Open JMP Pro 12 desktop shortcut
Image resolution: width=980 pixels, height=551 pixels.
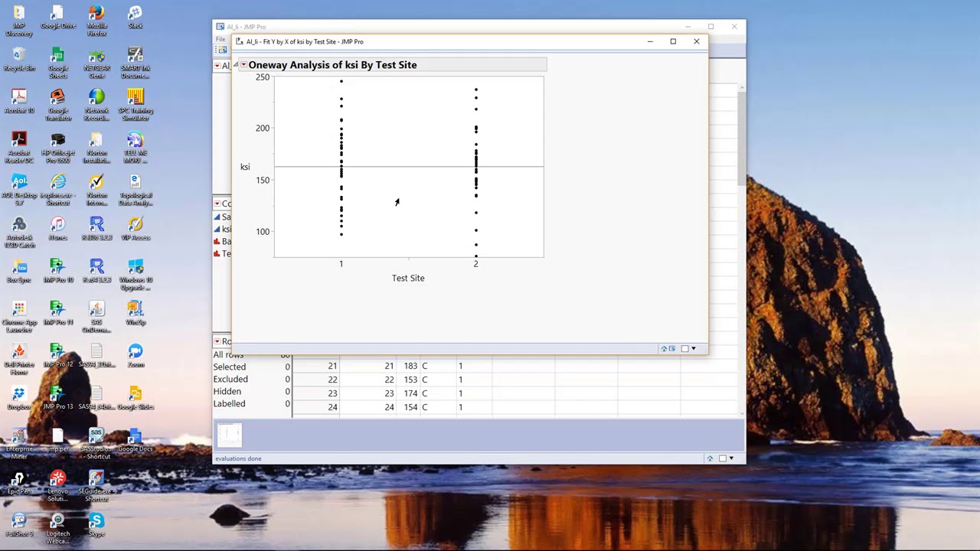[58, 354]
